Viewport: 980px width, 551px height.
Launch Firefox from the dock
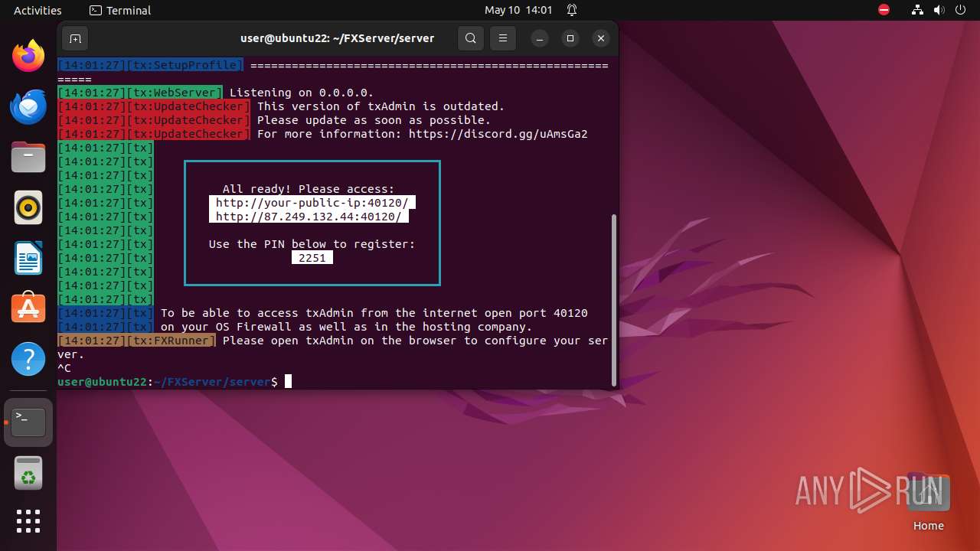28,56
